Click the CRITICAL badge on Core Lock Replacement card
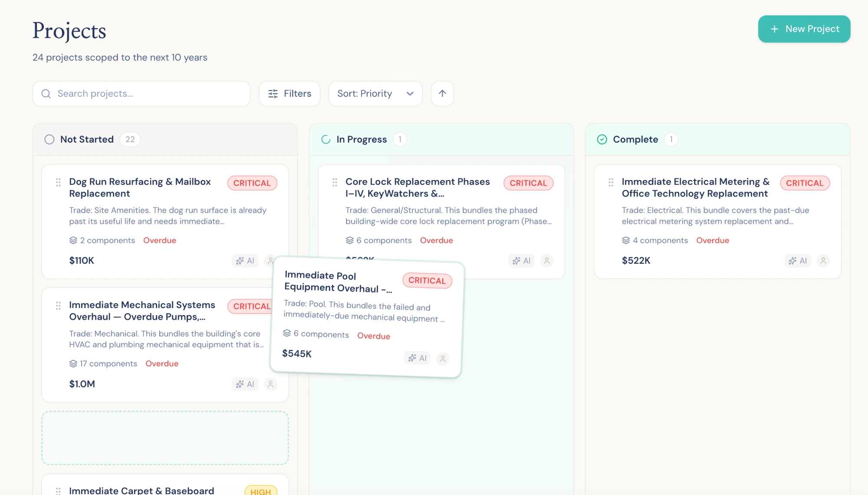Viewport: 868px width, 495px height. click(x=528, y=183)
